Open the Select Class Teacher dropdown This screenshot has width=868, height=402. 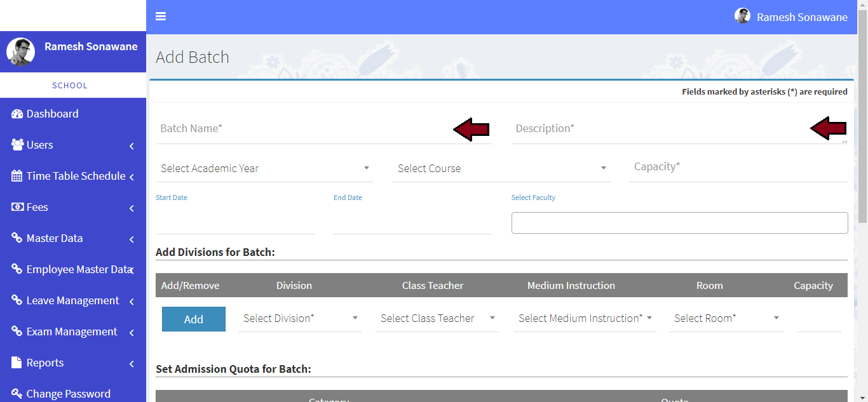[437, 318]
